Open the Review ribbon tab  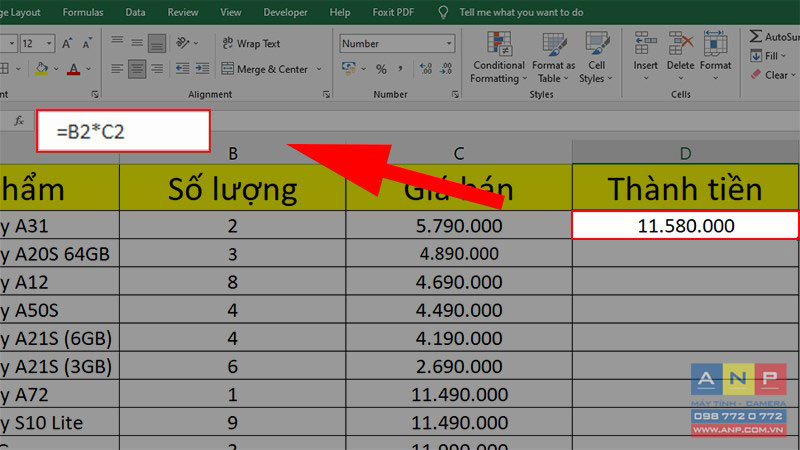[x=183, y=12]
